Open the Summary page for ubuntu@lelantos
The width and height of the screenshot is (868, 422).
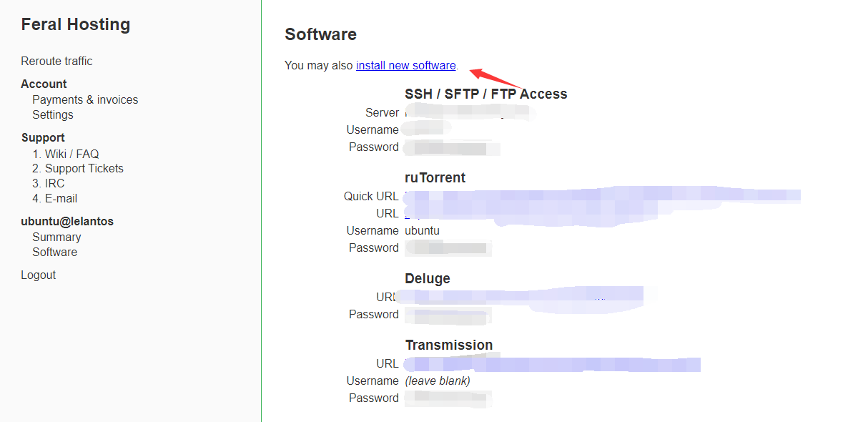pos(56,237)
